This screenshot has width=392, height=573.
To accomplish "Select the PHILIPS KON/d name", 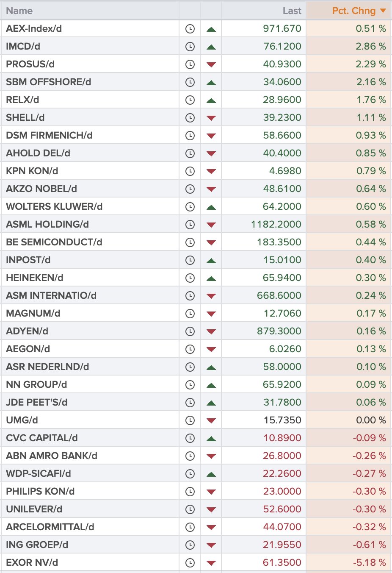I will click(x=40, y=492).
